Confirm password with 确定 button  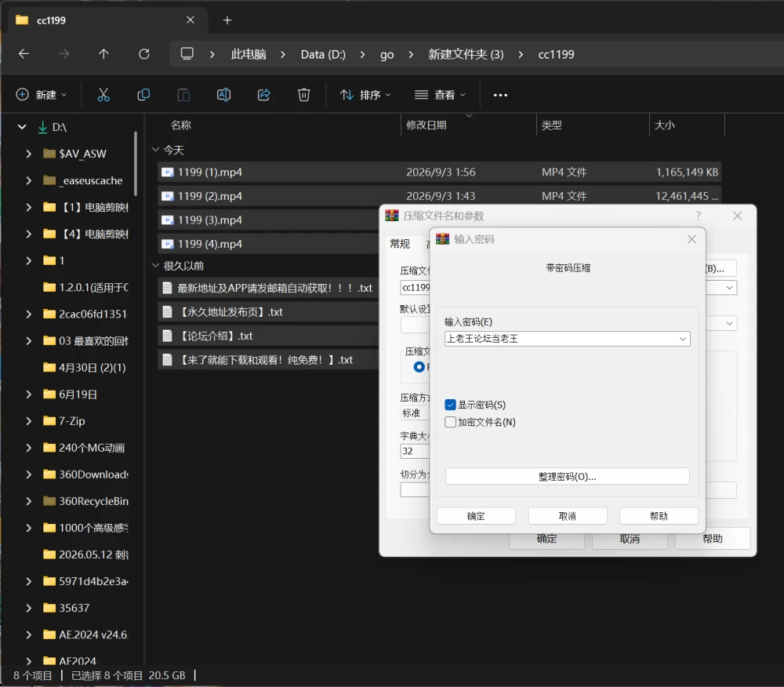(476, 516)
